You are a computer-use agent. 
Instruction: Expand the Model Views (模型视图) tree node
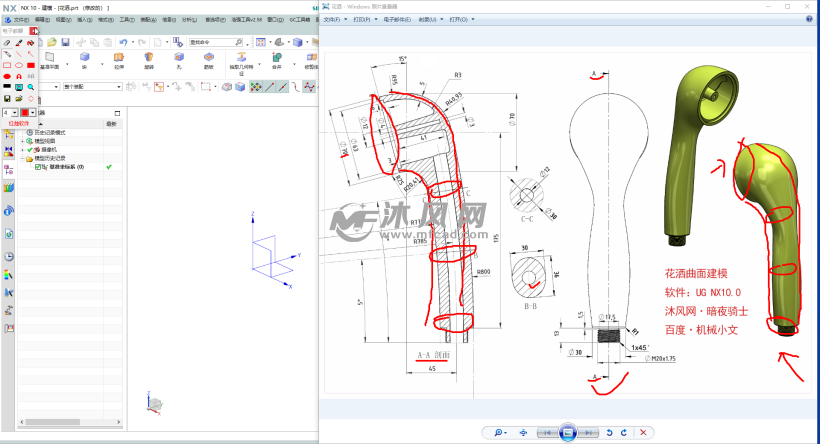23,141
